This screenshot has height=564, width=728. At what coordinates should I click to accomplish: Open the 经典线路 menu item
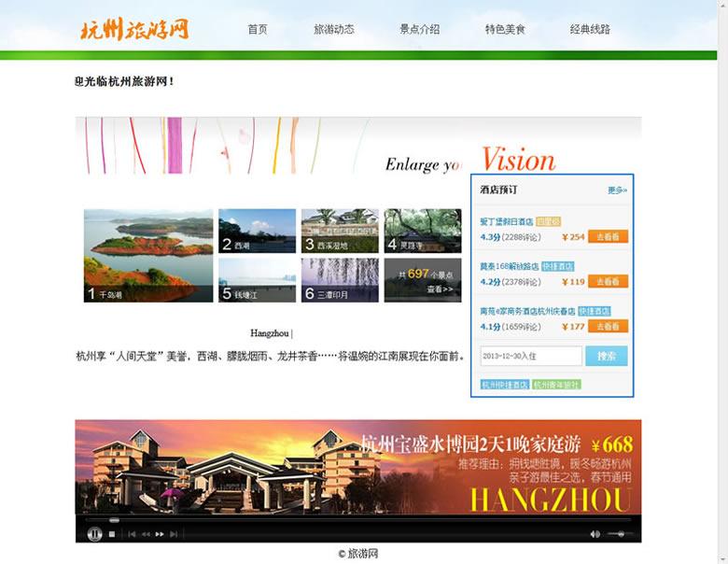[x=590, y=30]
